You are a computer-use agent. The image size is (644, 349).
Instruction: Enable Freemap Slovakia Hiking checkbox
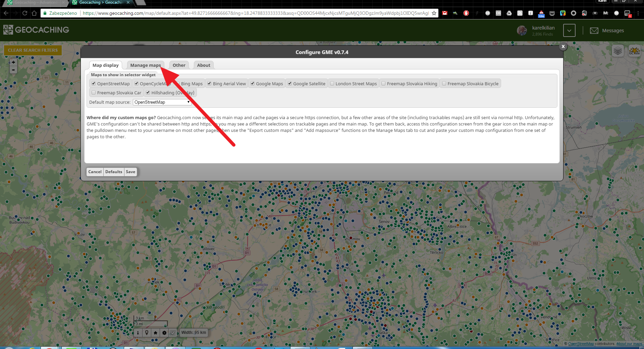coord(383,84)
